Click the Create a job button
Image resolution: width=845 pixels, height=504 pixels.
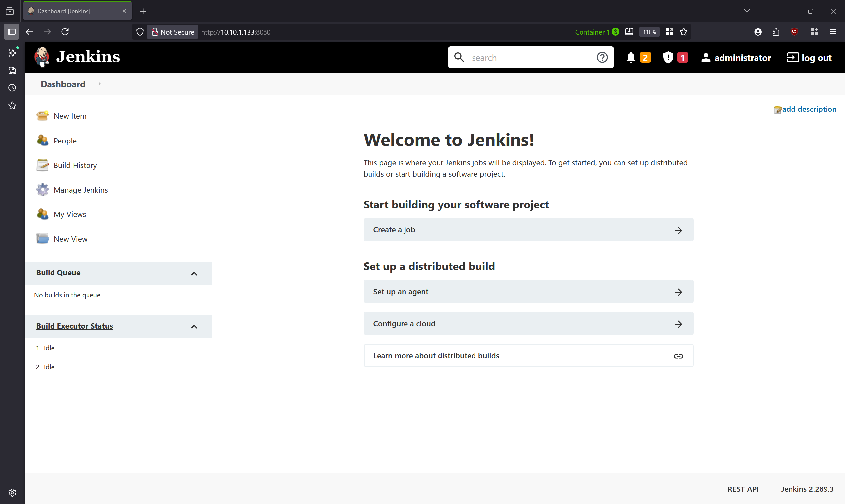click(528, 230)
